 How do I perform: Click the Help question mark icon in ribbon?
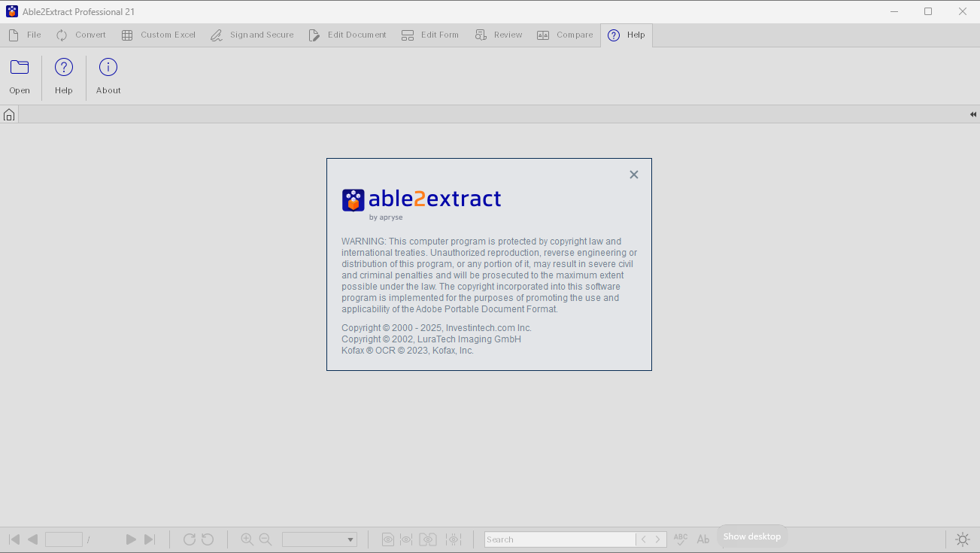pos(64,68)
